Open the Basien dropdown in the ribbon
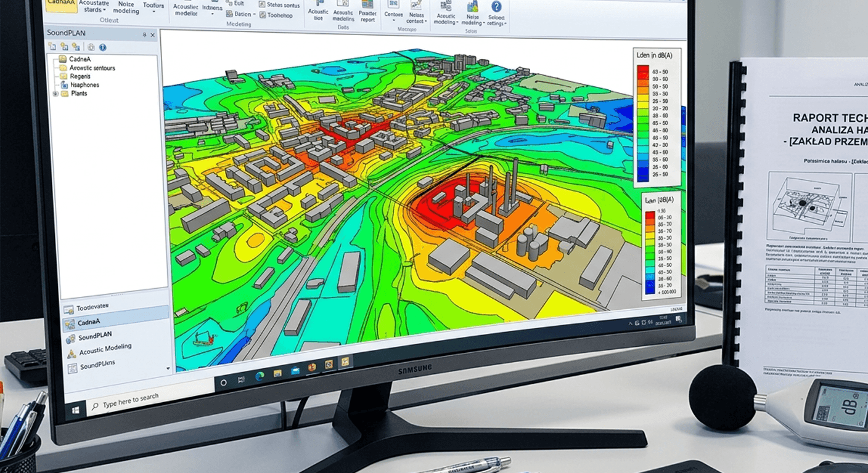The width and height of the screenshot is (868, 473). (240, 14)
